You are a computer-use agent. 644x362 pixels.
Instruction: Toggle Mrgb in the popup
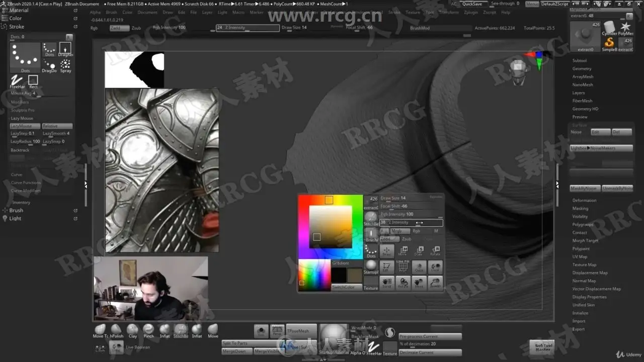coord(400,231)
